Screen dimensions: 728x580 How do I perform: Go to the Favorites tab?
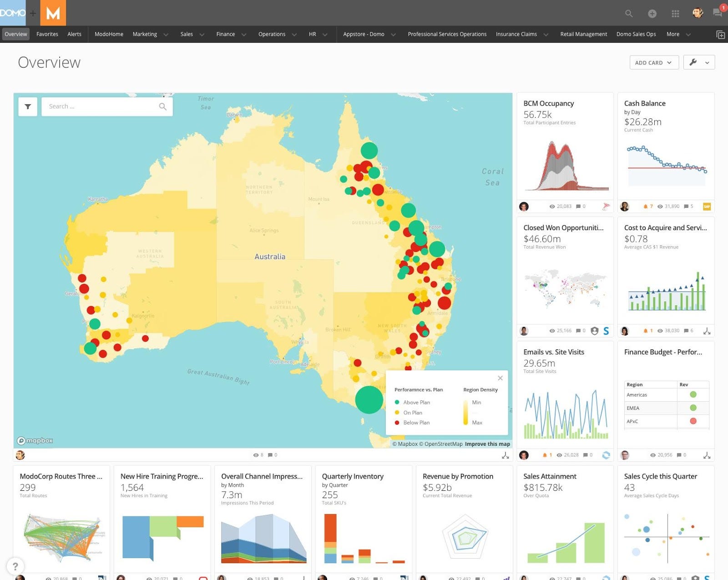(x=47, y=34)
